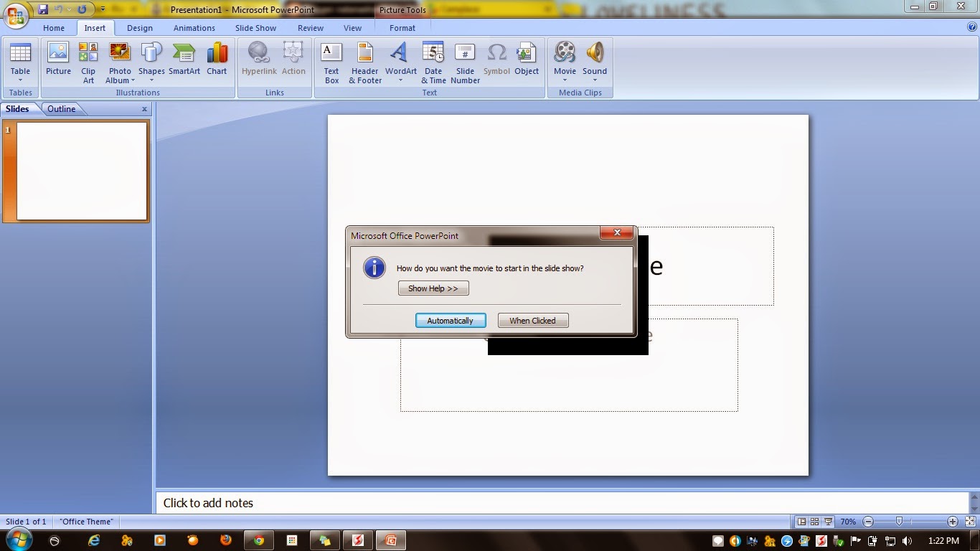Click the taskbar volume speaker icon
Screen dimensions: 980x551
point(907,541)
